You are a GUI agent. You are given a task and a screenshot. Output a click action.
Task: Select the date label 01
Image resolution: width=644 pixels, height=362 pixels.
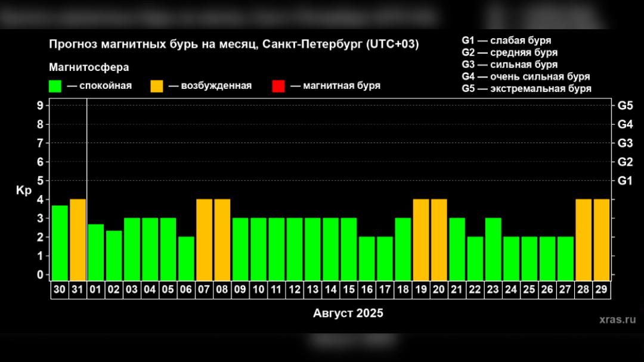pyautogui.click(x=96, y=289)
